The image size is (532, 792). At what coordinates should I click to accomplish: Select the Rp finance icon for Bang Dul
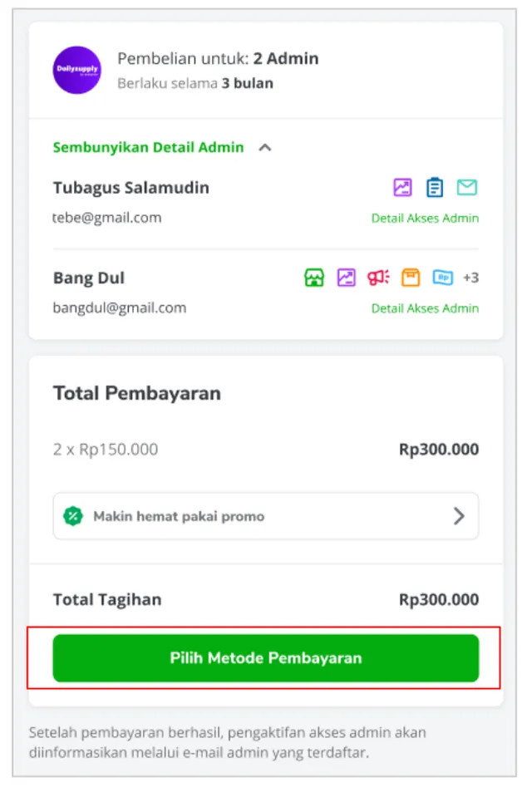pos(442,278)
